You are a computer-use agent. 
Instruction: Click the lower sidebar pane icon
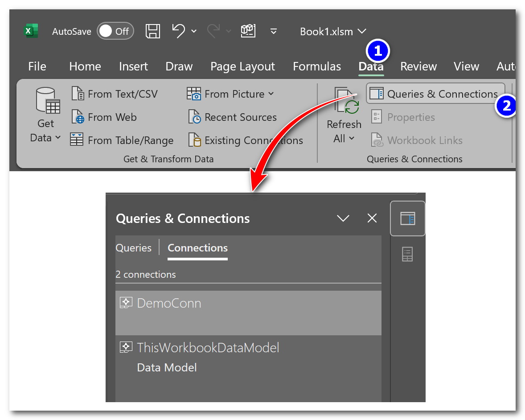click(x=407, y=254)
